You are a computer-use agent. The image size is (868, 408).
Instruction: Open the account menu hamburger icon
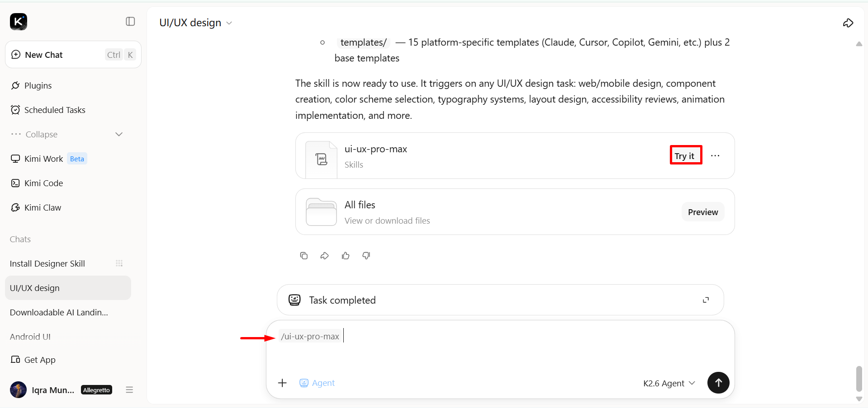click(x=129, y=389)
